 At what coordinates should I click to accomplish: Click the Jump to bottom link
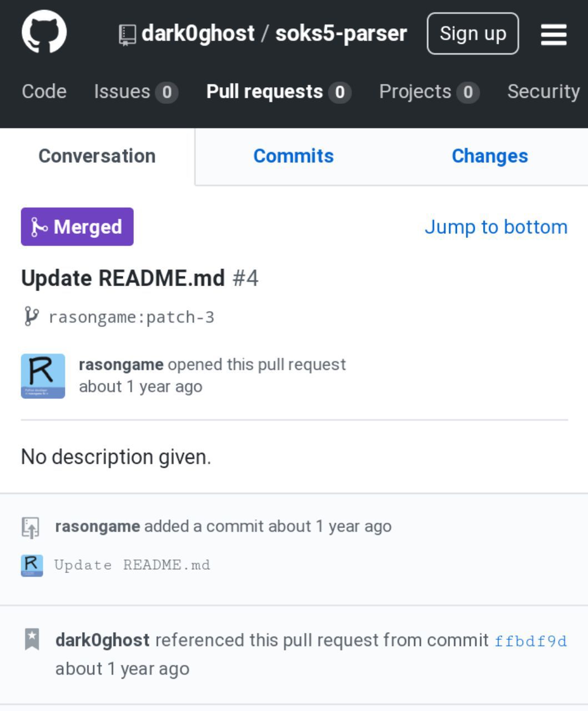(496, 227)
